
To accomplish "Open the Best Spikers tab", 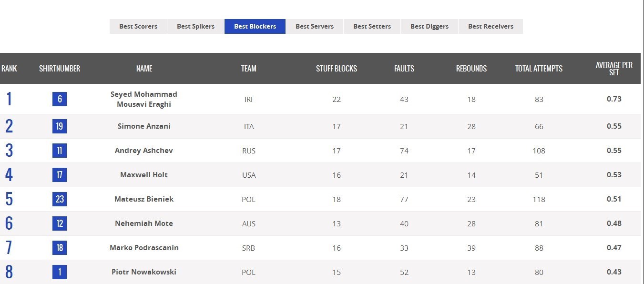I will [195, 26].
